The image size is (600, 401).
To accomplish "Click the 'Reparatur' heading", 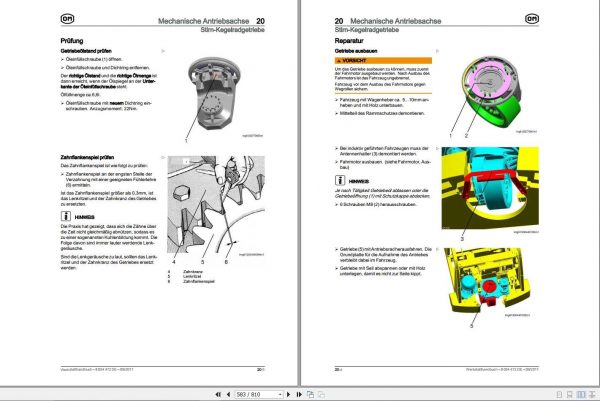I will pyautogui.click(x=349, y=41).
